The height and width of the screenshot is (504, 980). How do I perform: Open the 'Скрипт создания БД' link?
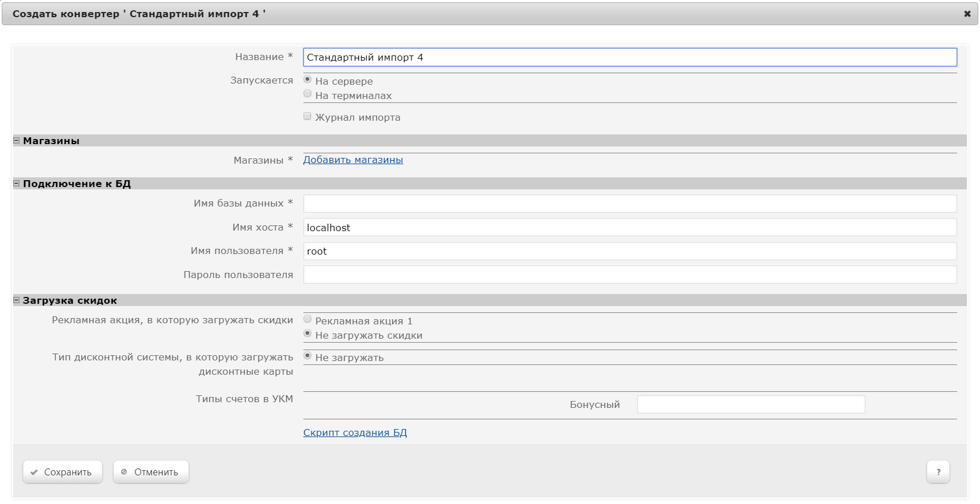click(355, 432)
